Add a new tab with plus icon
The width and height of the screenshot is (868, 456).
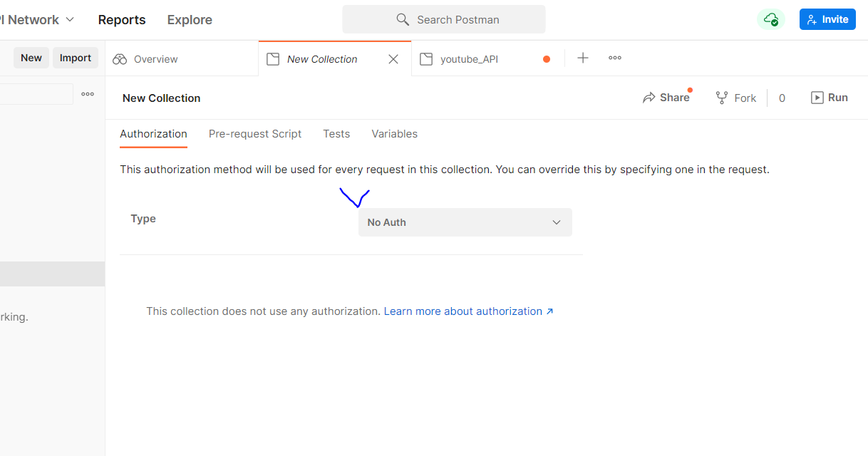[x=583, y=58]
